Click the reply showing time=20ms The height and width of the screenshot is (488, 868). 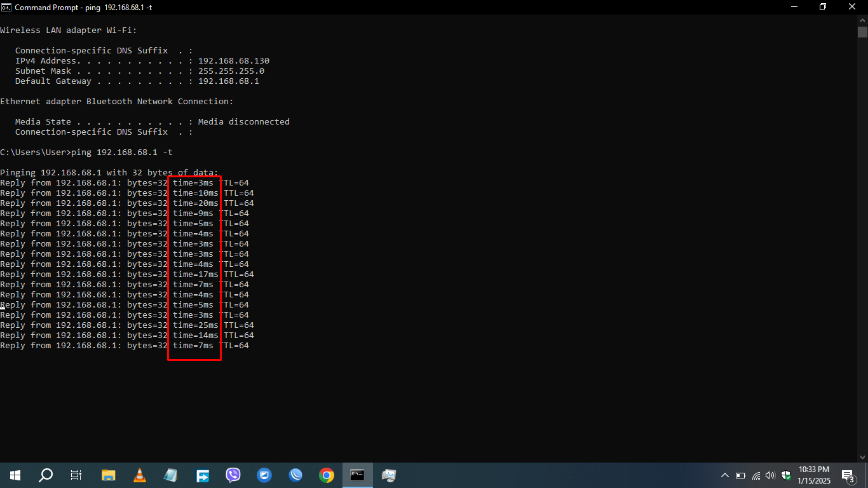[x=127, y=203]
